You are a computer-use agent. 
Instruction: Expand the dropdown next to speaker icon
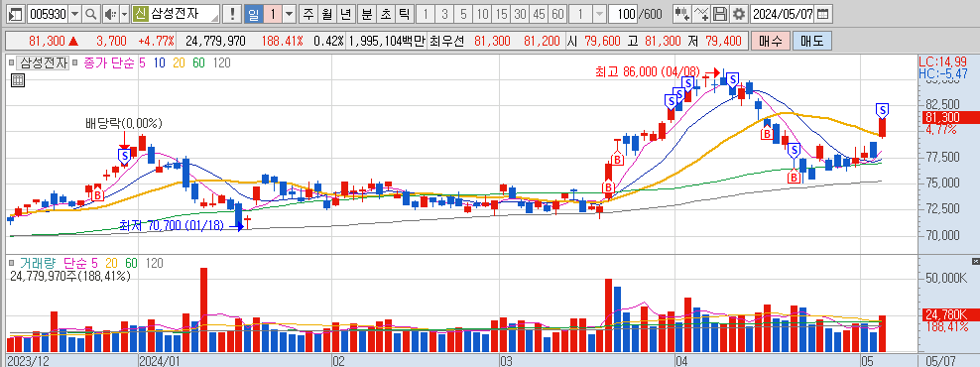124,14
